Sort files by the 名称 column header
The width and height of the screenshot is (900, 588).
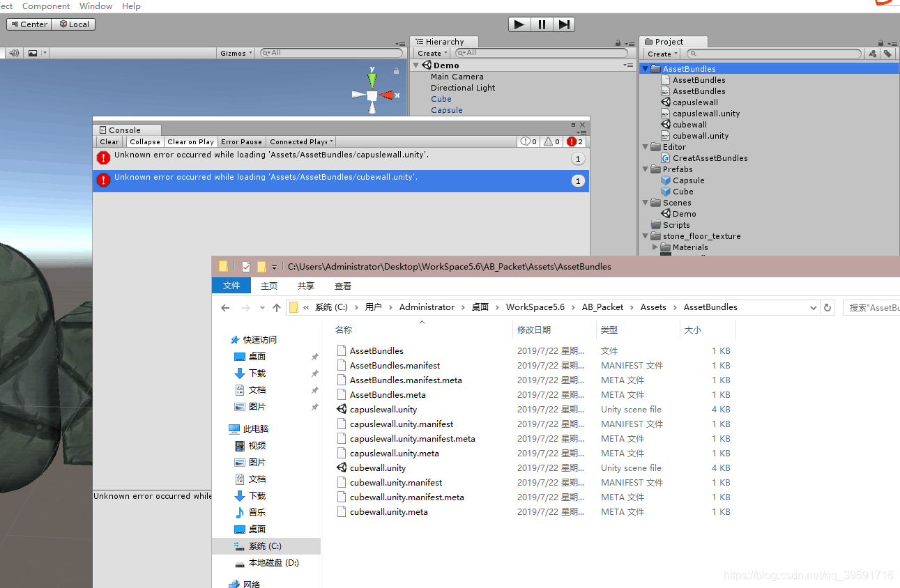344,330
